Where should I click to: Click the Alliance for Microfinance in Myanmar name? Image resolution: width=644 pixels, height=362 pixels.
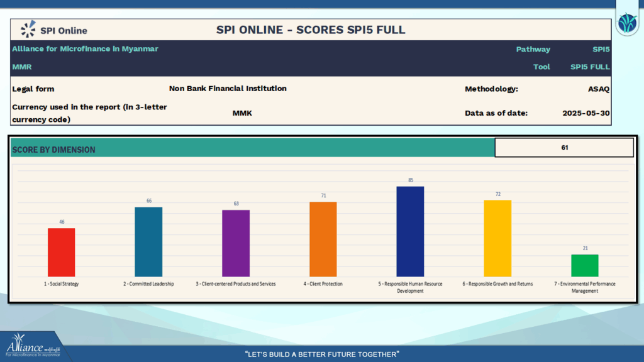[x=86, y=49]
